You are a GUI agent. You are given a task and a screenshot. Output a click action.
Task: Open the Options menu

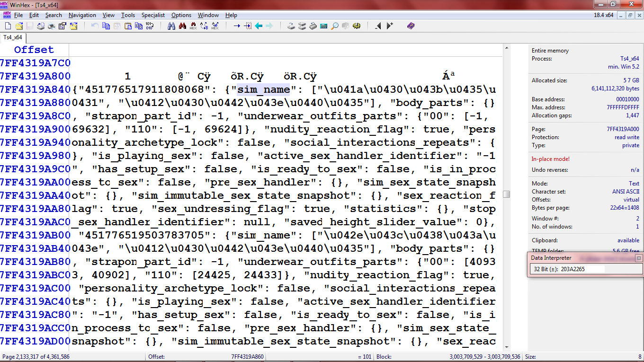click(181, 15)
